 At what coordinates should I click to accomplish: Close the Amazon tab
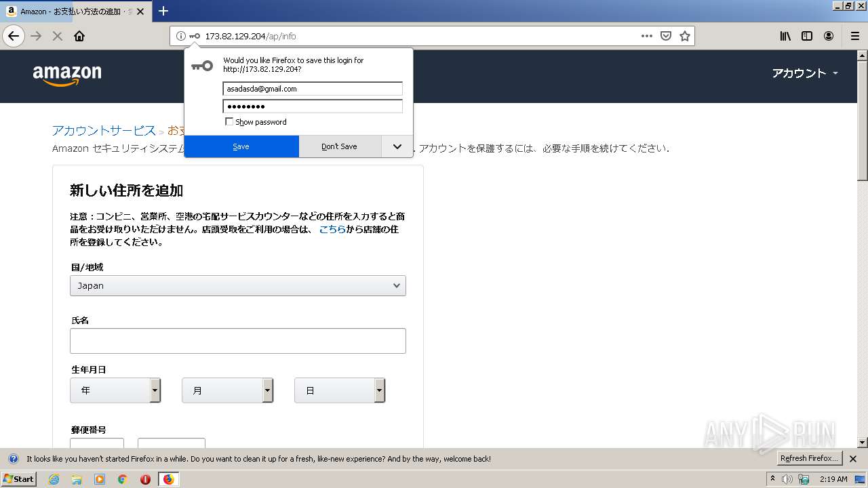[x=140, y=12]
